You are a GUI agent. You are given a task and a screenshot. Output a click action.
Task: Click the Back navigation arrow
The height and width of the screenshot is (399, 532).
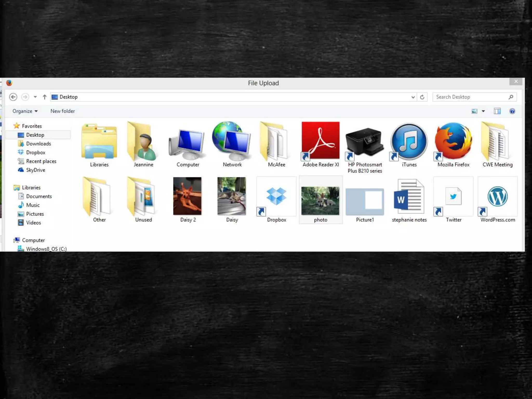coord(13,97)
